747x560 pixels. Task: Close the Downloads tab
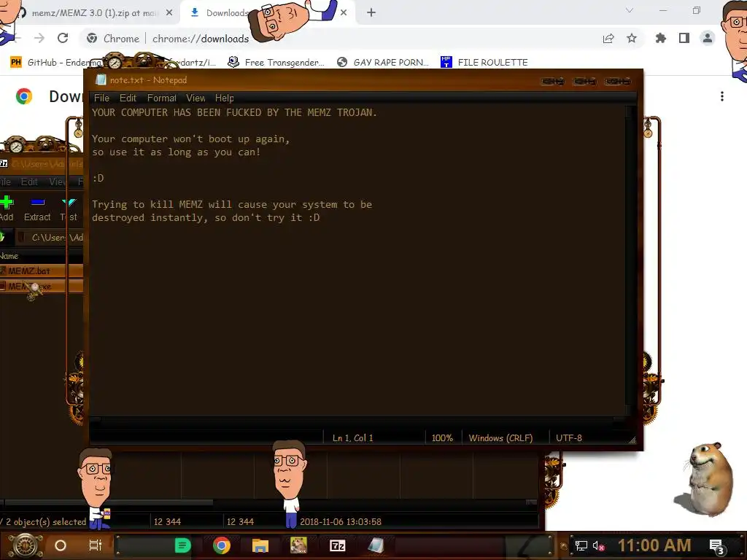[x=344, y=13]
